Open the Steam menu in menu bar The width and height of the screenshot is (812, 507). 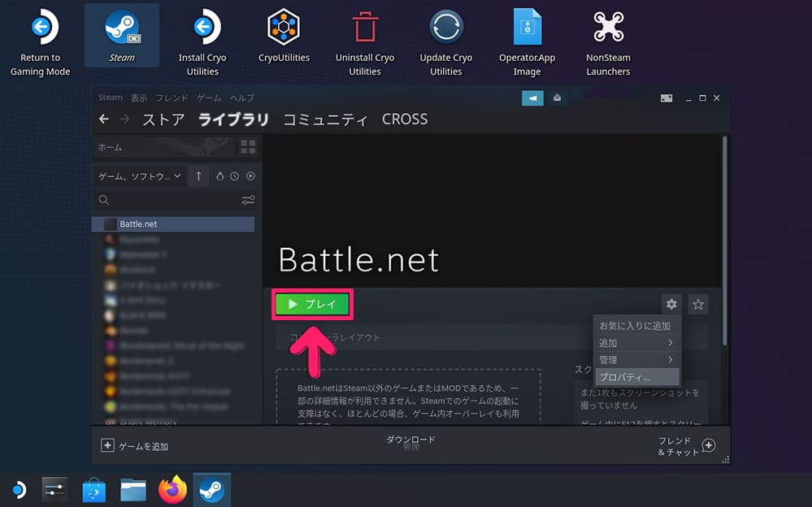coord(111,97)
